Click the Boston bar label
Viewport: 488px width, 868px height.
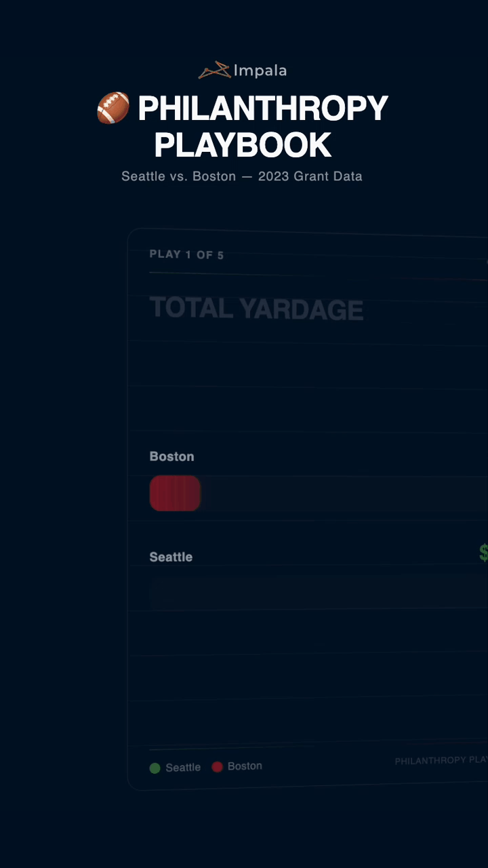(171, 456)
